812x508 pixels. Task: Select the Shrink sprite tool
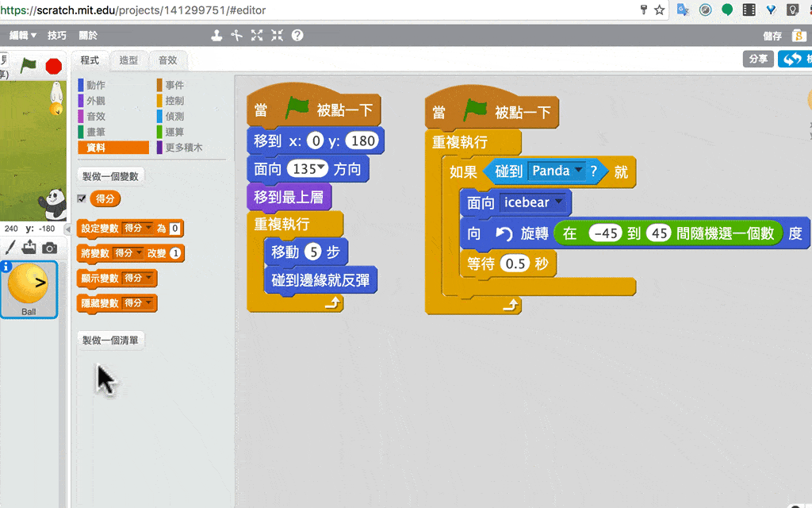[277, 35]
